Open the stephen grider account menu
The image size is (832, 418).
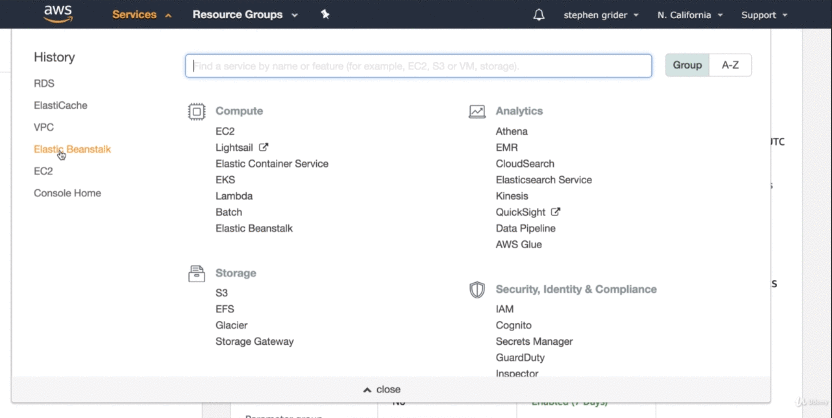coord(601,15)
